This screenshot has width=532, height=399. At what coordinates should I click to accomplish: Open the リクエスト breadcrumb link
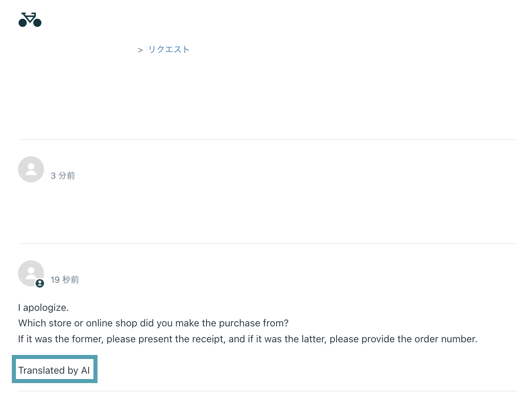pyautogui.click(x=169, y=49)
